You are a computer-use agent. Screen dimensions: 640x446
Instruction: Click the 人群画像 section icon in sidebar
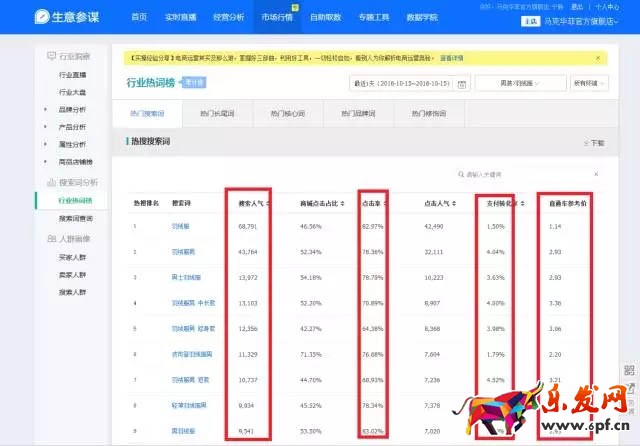pyautogui.click(x=51, y=238)
